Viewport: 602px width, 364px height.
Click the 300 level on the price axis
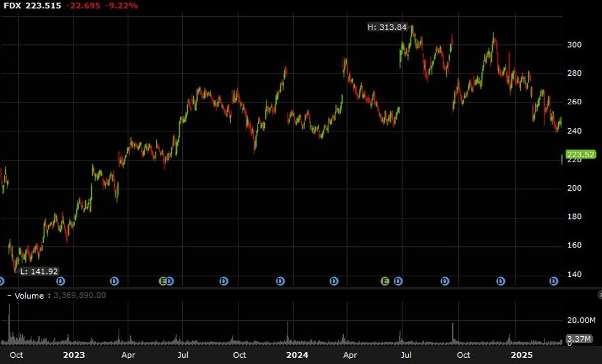coord(575,45)
